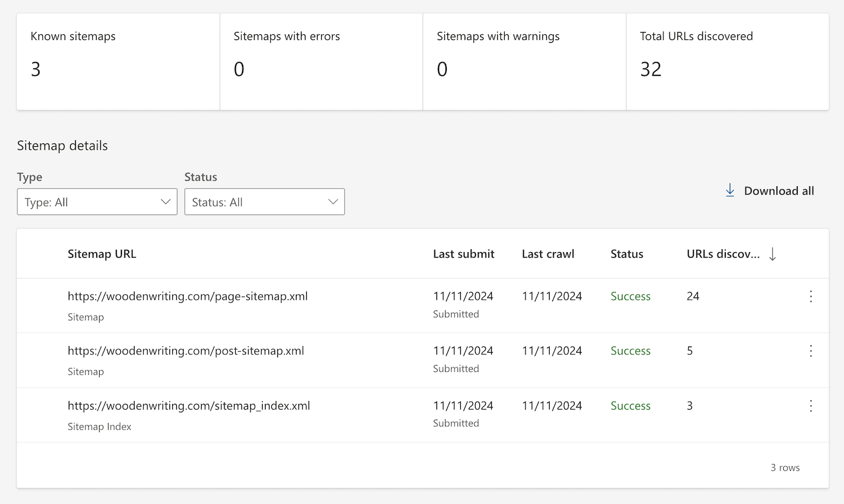Click the Download all button
The height and width of the screenshot is (504, 844).
pyautogui.click(x=779, y=191)
